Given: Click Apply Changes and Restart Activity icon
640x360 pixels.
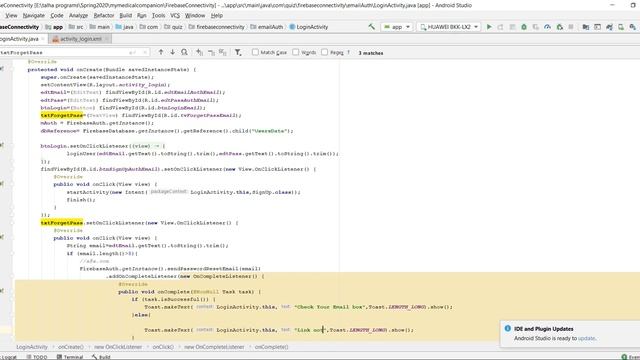Looking at the screenshot, I should 500,27.
